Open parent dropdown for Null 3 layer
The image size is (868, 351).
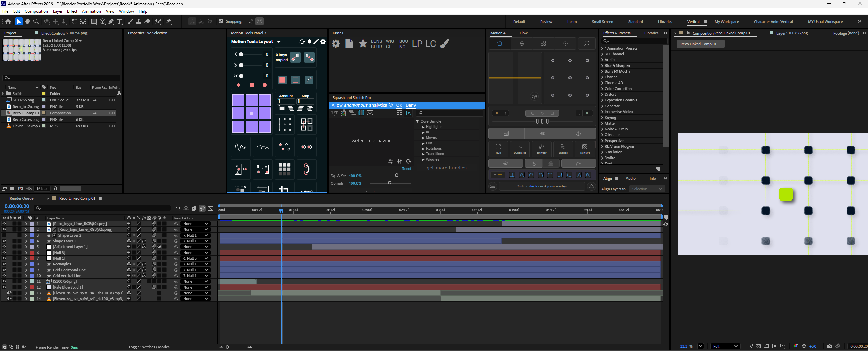(x=195, y=253)
